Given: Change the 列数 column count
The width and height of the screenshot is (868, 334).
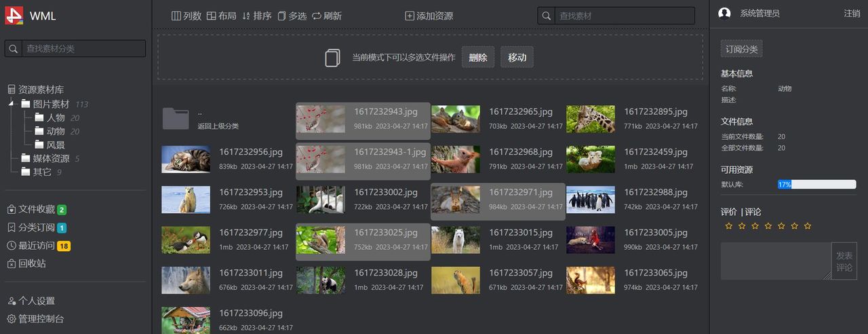Looking at the screenshot, I should coord(186,16).
